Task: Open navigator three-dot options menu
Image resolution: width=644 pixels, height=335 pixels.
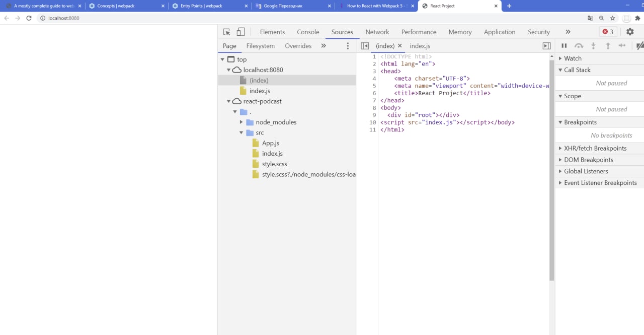Action: point(348,46)
